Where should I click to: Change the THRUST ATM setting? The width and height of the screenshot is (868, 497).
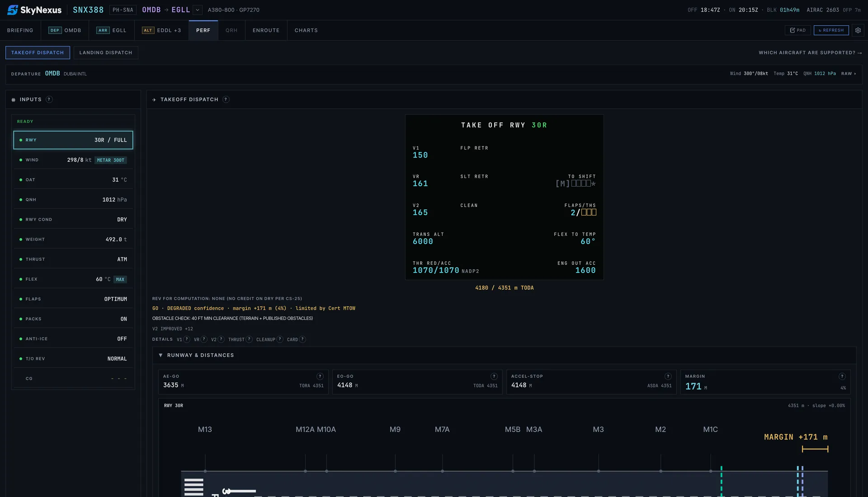click(x=73, y=259)
